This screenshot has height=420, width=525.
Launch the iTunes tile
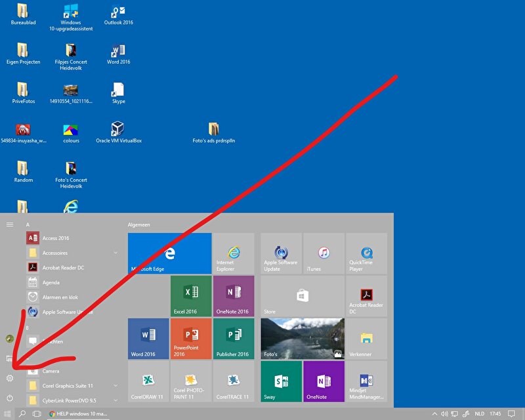(324, 254)
